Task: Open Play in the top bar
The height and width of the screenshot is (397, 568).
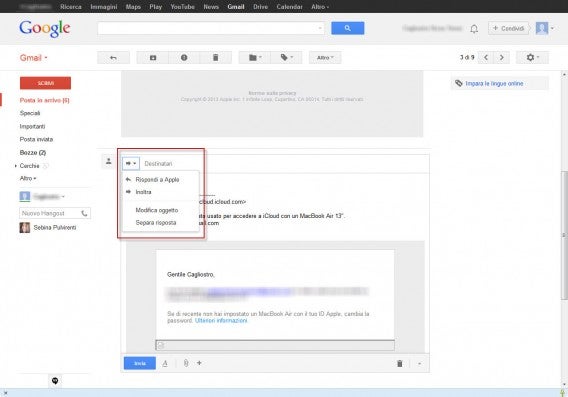Action: pyautogui.click(x=156, y=7)
